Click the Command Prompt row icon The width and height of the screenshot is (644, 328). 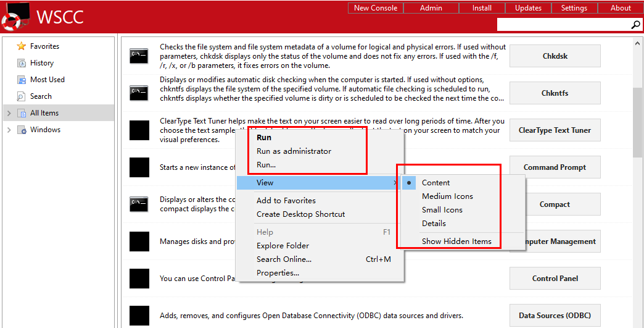click(139, 167)
